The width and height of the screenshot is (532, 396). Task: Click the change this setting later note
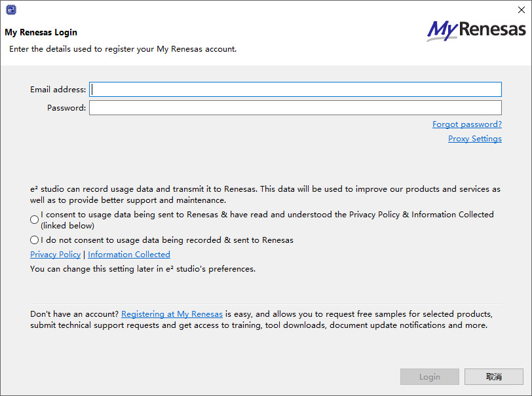(x=143, y=269)
